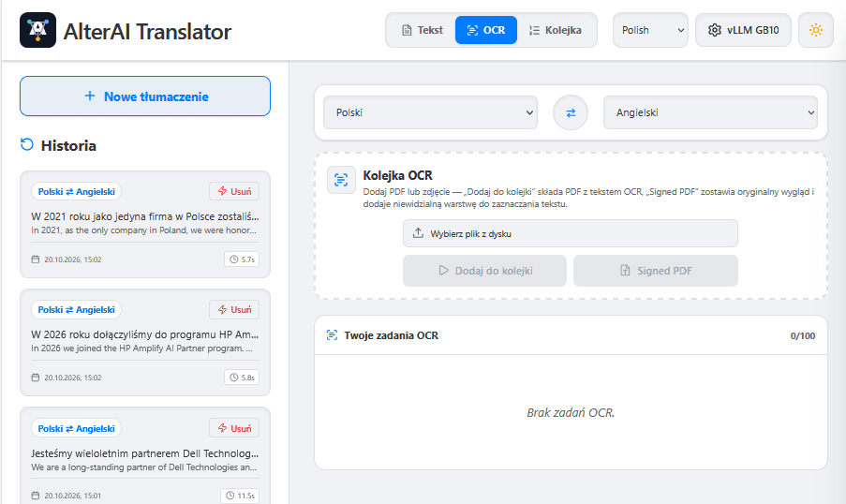Click the Historia refresh icon
846x504 pixels.
coord(27,144)
